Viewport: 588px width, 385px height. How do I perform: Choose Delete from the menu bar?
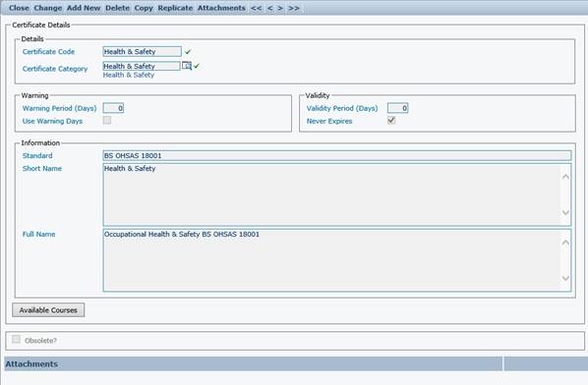coord(117,8)
